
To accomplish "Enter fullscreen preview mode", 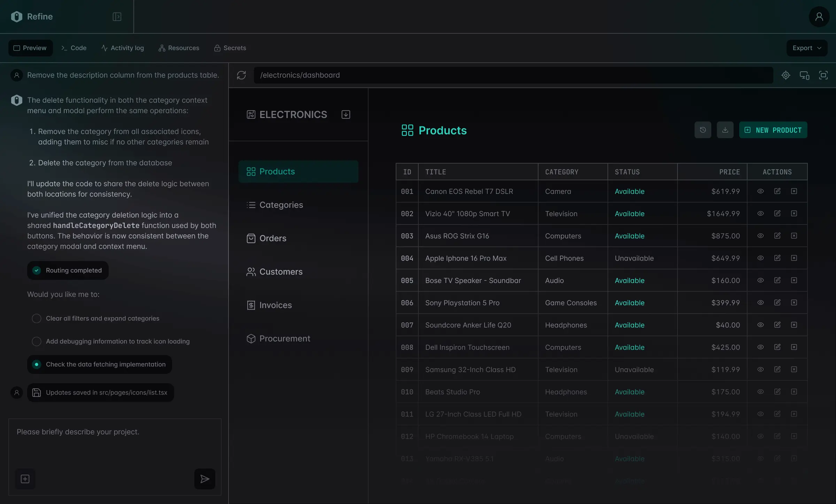I will coord(823,75).
